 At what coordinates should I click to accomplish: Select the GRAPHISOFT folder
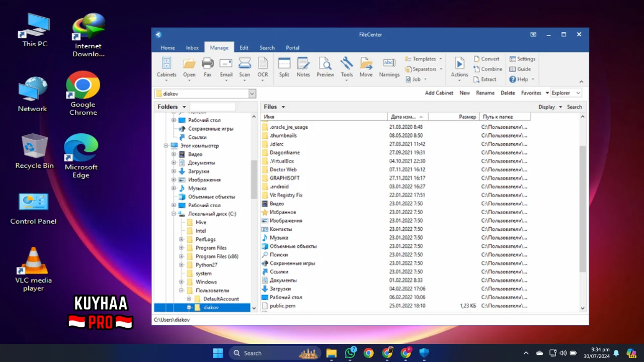[284, 178]
